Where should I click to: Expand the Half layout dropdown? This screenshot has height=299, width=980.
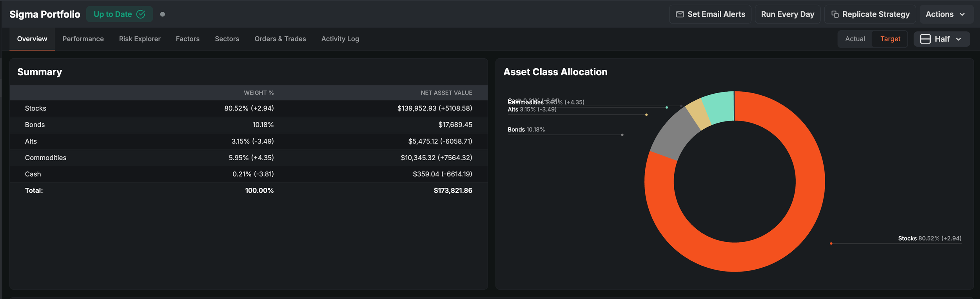coord(942,39)
